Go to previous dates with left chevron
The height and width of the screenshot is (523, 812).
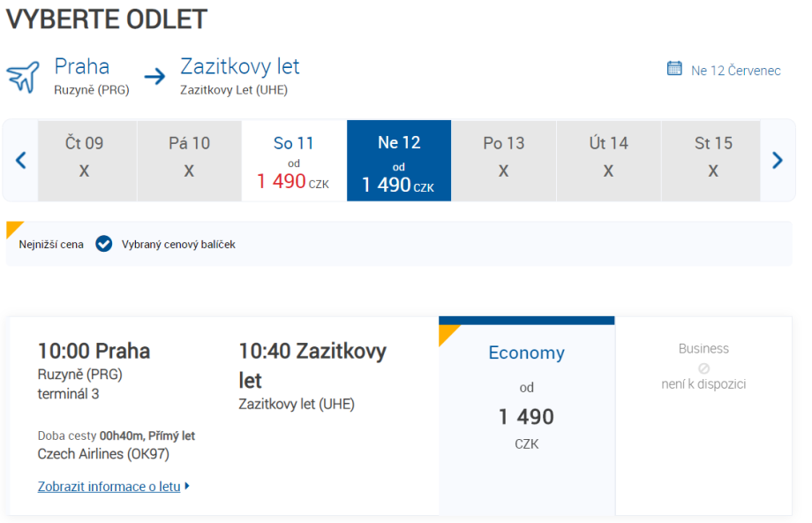21,160
